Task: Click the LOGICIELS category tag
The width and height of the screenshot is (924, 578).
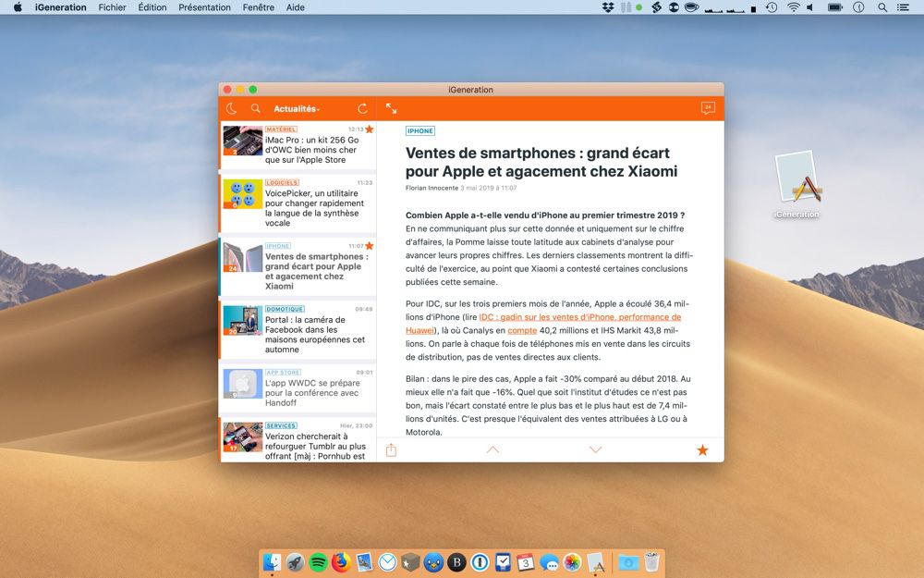Action: 282,182
